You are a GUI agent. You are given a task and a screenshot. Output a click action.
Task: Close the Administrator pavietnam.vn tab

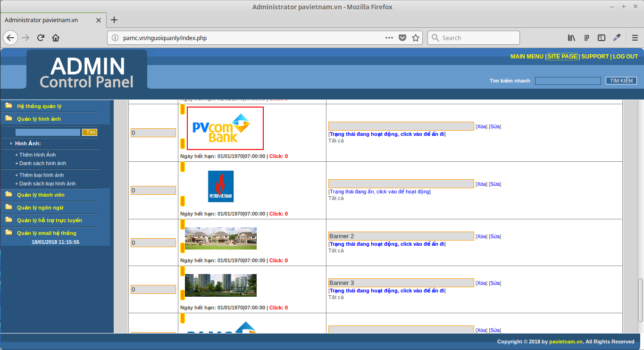pyautogui.click(x=99, y=20)
